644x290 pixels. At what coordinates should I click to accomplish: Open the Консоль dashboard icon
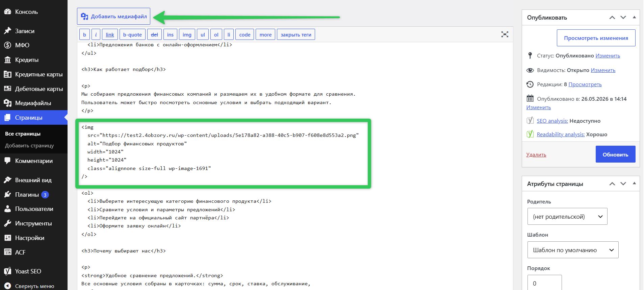point(7,11)
